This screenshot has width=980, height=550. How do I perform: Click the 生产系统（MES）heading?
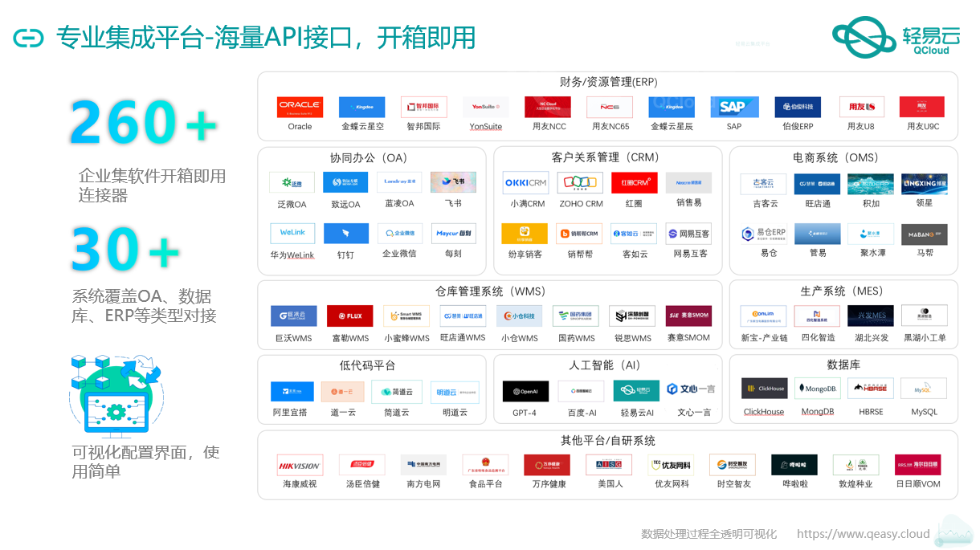pos(841,291)
